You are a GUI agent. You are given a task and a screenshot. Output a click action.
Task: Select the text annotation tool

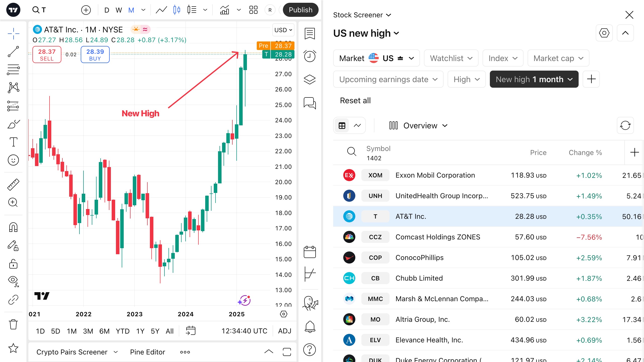tap(13, 142)
